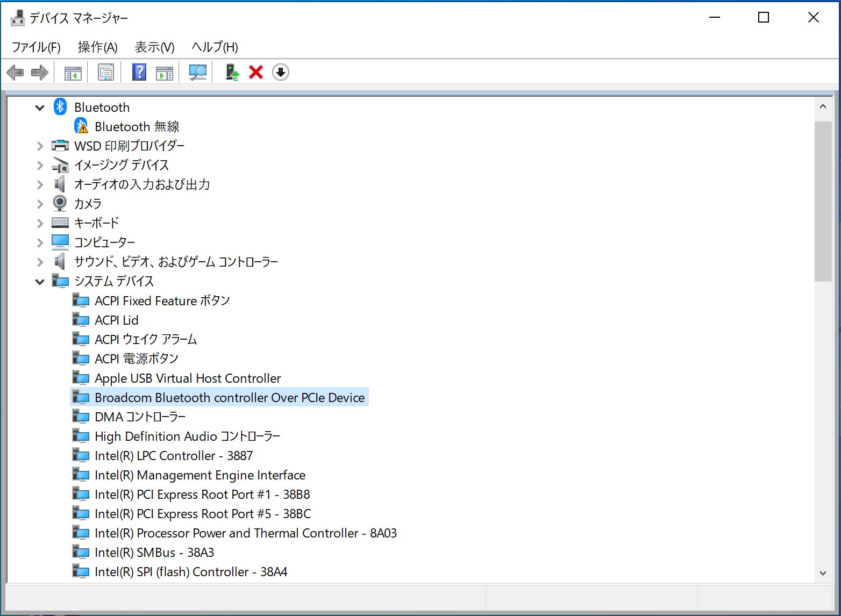Click the disable device down-arrow icon
841x616 pixels.
click(x=281, y=72)
